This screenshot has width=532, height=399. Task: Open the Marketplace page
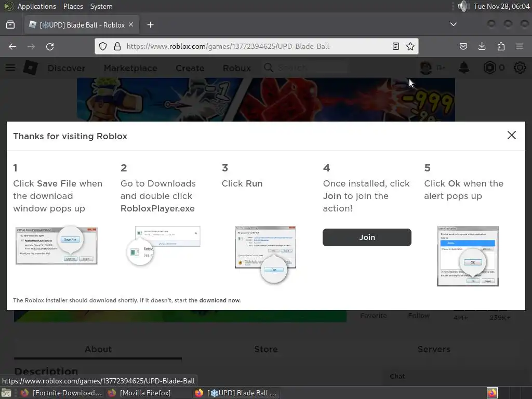(130, 68)
